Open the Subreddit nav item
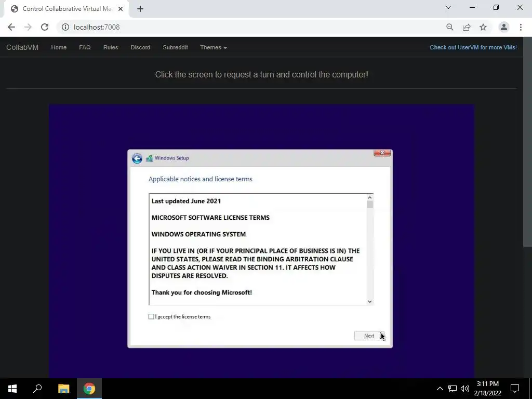532x399 pixels. 175,47
